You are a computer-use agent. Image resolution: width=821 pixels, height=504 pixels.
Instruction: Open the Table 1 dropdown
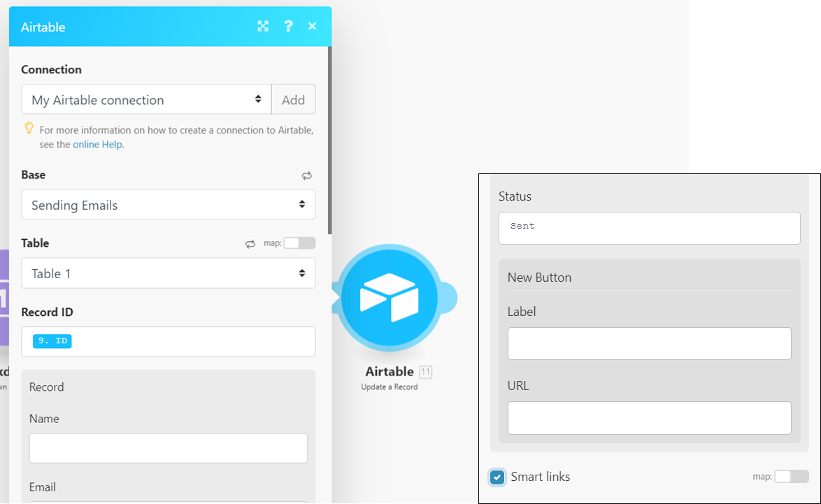(x=169, y=273)
